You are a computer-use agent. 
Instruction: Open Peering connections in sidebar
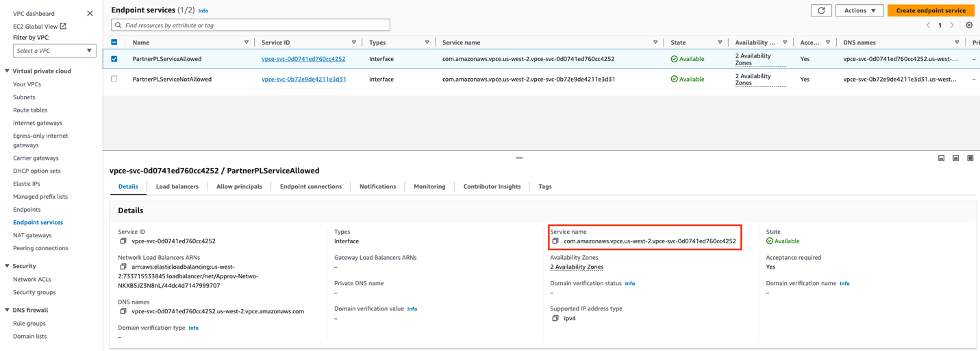tap(40, 248)
